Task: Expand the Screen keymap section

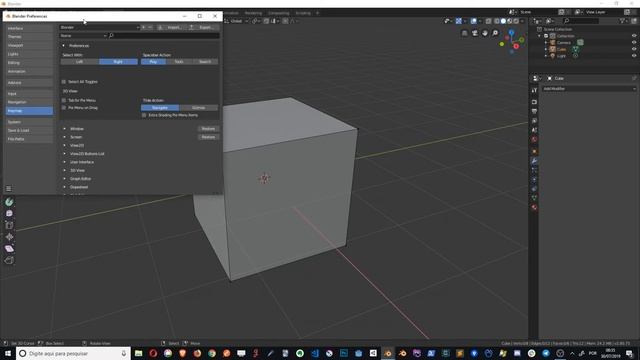Action: pyautogui.click(x=64, y=137)
